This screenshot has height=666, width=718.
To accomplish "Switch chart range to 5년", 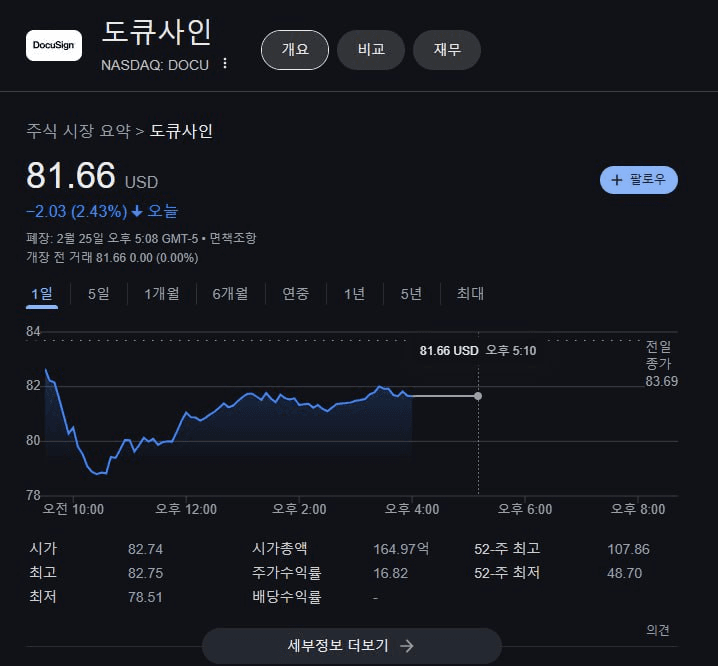I will pyautogui.click(x=411, y=294).
